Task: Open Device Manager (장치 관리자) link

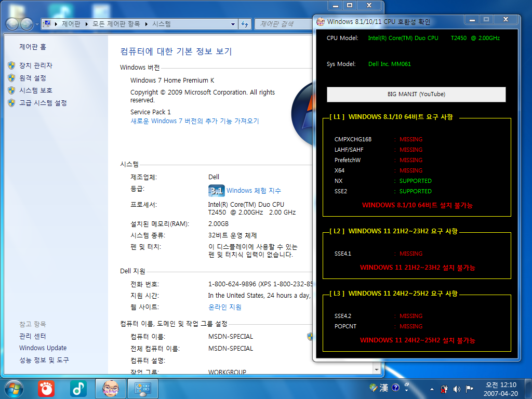Action: click(x=36, y=65)
